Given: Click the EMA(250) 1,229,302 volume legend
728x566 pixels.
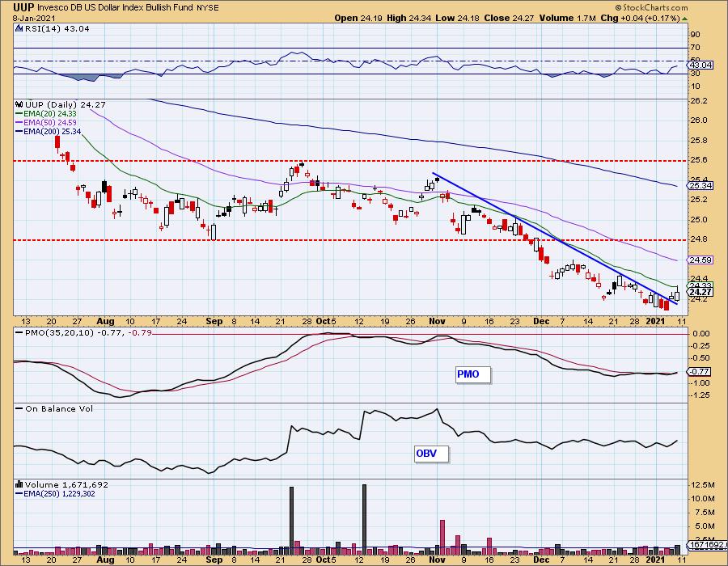Looking at the screenshot, I should tap(55, 493).
